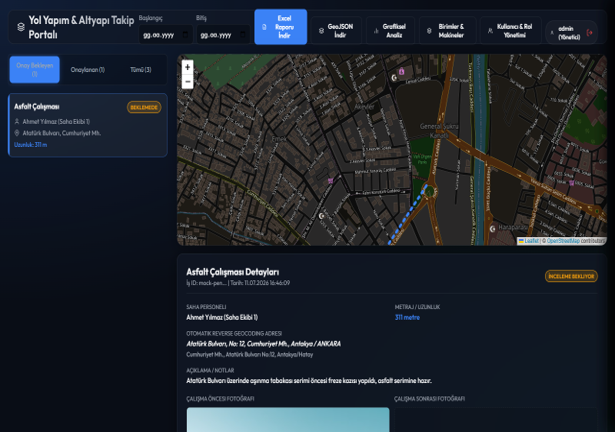
Task: Open the Asfalt Çalışması job card
Action: pyautogui.click(x=88, y=125)
